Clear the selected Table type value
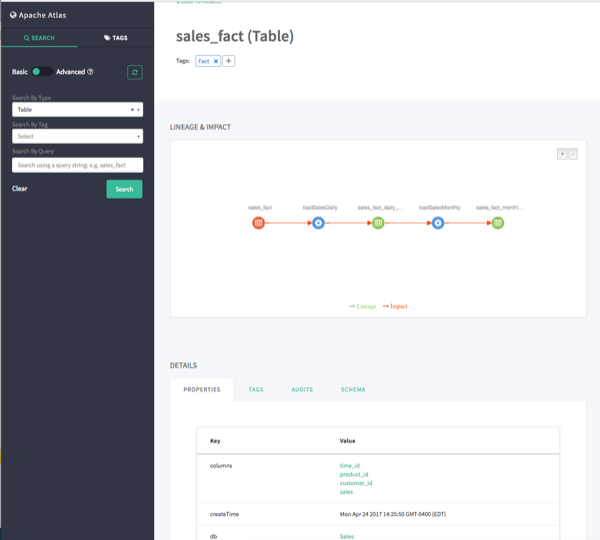Viewport: 600px width, 540px height. point(132,109)
